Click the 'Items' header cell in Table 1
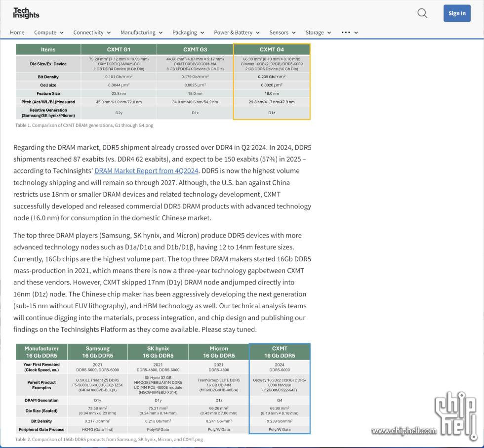The image size is (484, 448). tap(48, 49)
